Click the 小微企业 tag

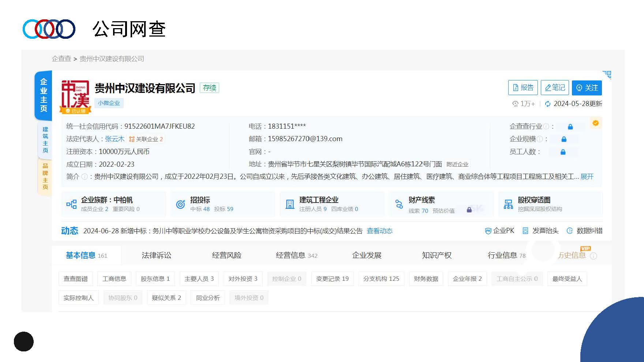(109, 103)
